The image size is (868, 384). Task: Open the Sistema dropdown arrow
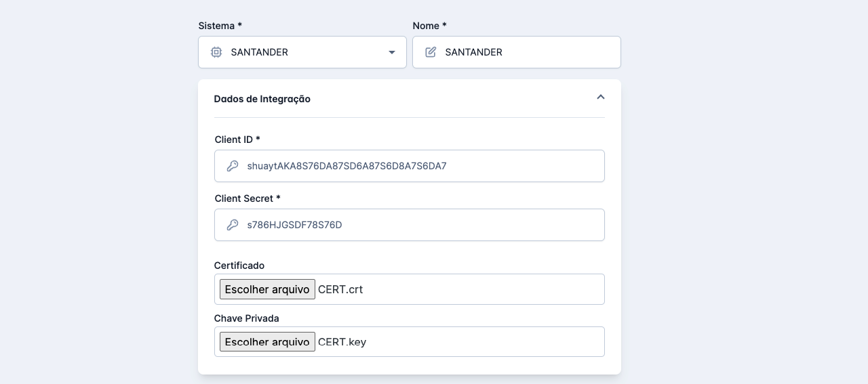point(391,52)
